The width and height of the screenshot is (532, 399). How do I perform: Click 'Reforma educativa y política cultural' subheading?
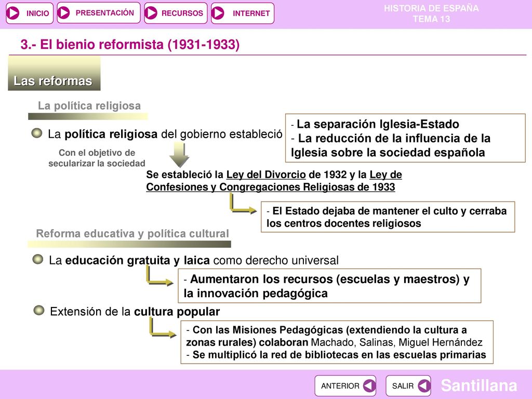pyautogui.click(x=132, y=233)
